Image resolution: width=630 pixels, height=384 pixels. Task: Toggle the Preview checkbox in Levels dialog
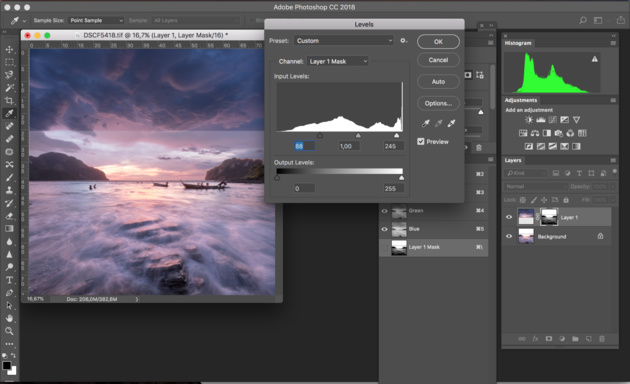[x=421, y=141]
